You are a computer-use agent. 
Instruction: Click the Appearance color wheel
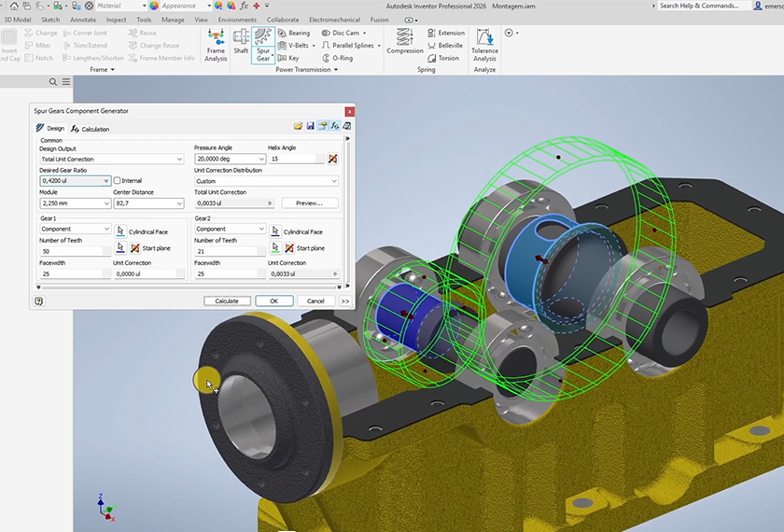click(154, 6)
